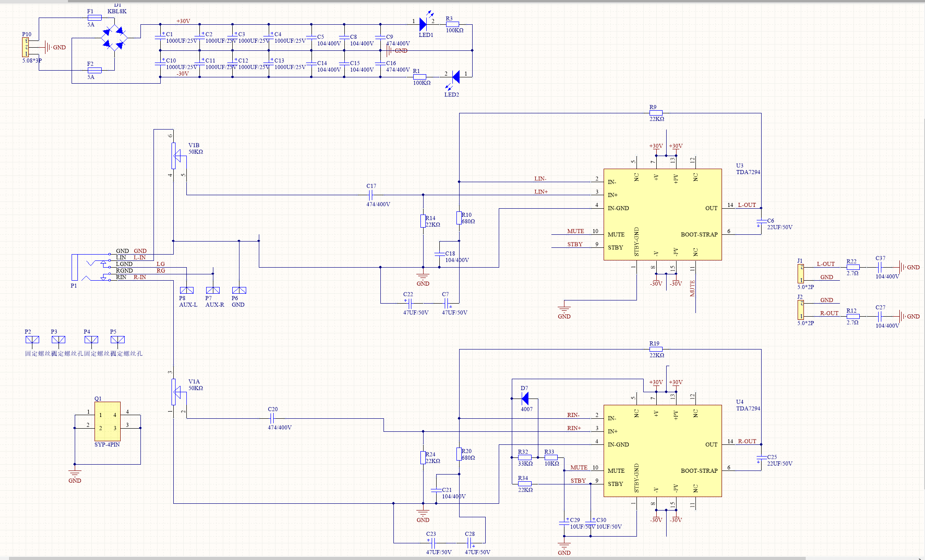Click the R9 22KΩ resistor

[656, 113]
